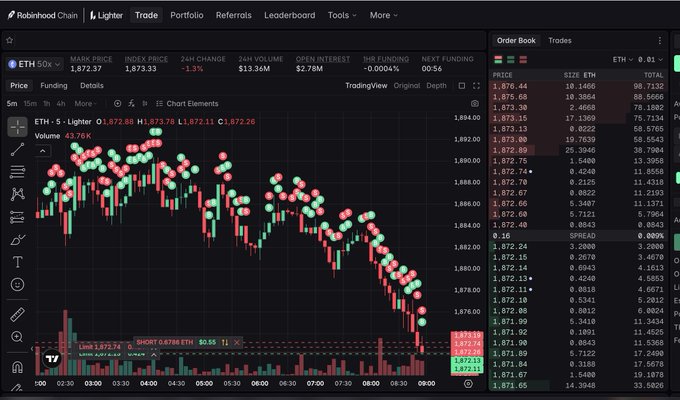The height and width of the screenshot is (400, 680).
Task: Select the Funding tab
Action: click(x=54, y=85)
